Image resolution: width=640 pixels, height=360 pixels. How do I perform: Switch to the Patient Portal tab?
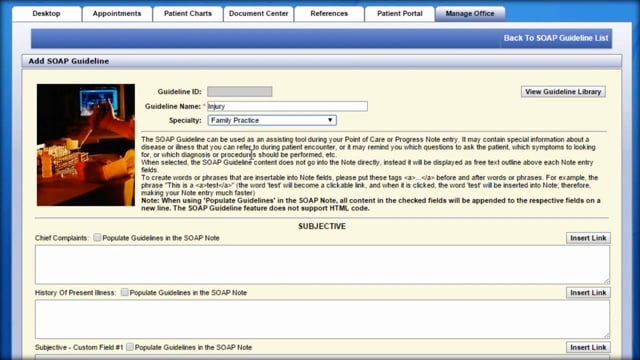(400, 13)
